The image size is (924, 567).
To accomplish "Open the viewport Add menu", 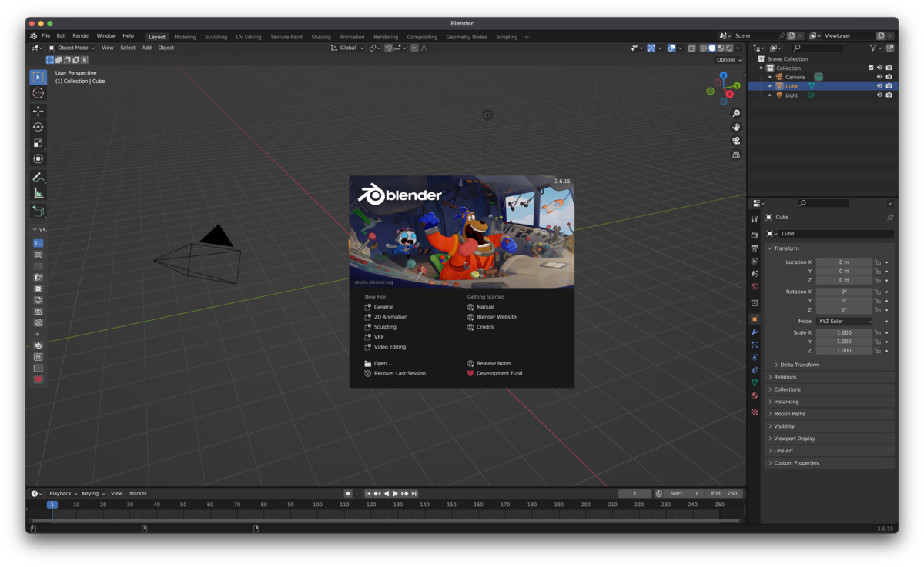I will tap(146, 48).
